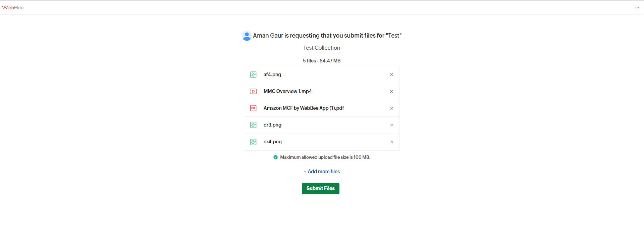Click Aman Gaur's profile avatar
Screen dimensions: 644x242
point(247,36)
